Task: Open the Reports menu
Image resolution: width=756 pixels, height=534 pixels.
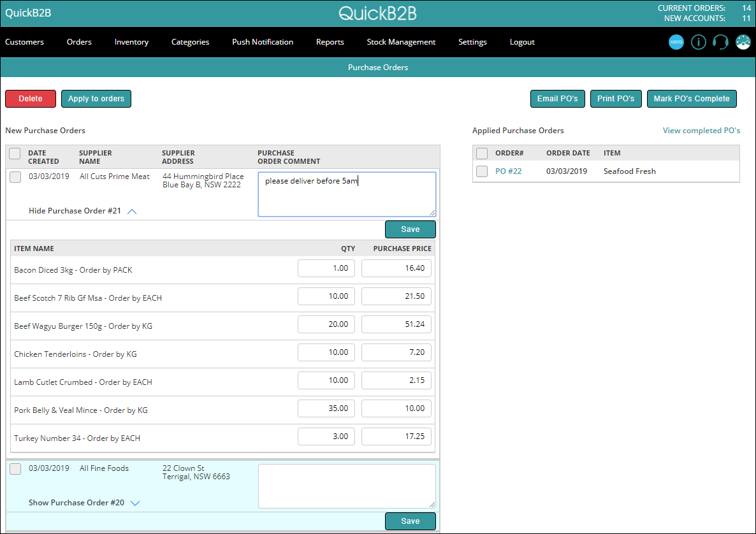Action: (330, 42)
